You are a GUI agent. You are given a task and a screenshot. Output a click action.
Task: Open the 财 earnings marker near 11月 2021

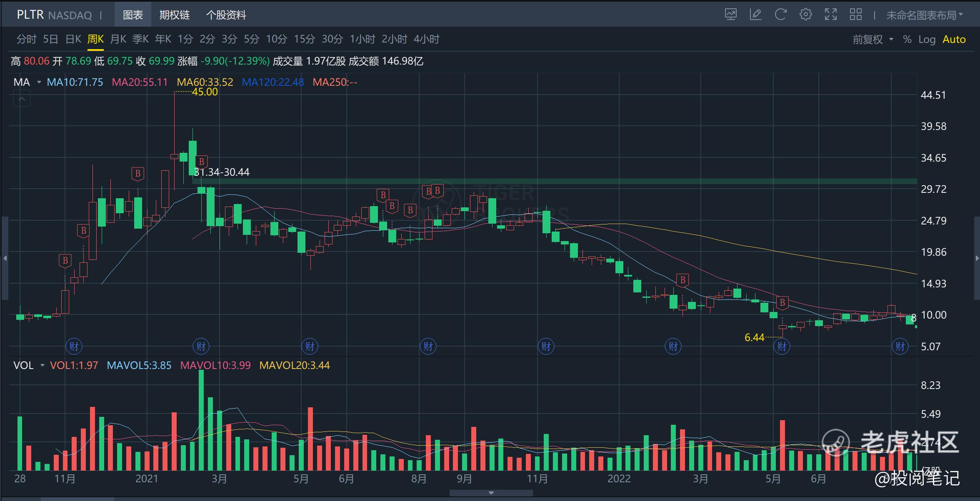click(x=546, y=346)
